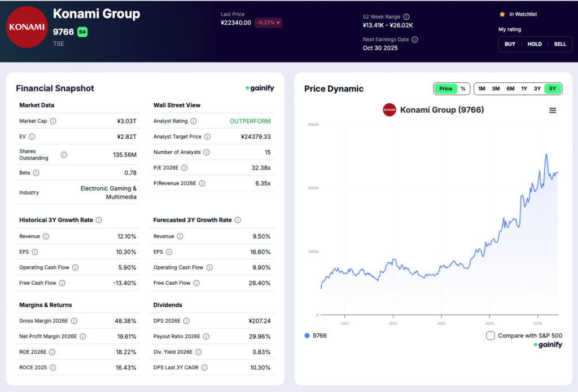Open the chart hamburger menu icon
The image size is (578, 392).
tap(553, 111)
